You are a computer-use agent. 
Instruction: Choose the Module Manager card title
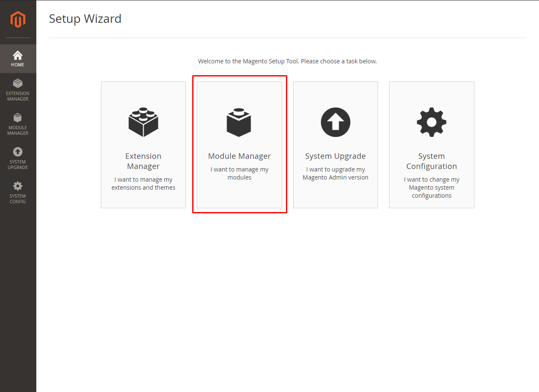click(240, 156)
